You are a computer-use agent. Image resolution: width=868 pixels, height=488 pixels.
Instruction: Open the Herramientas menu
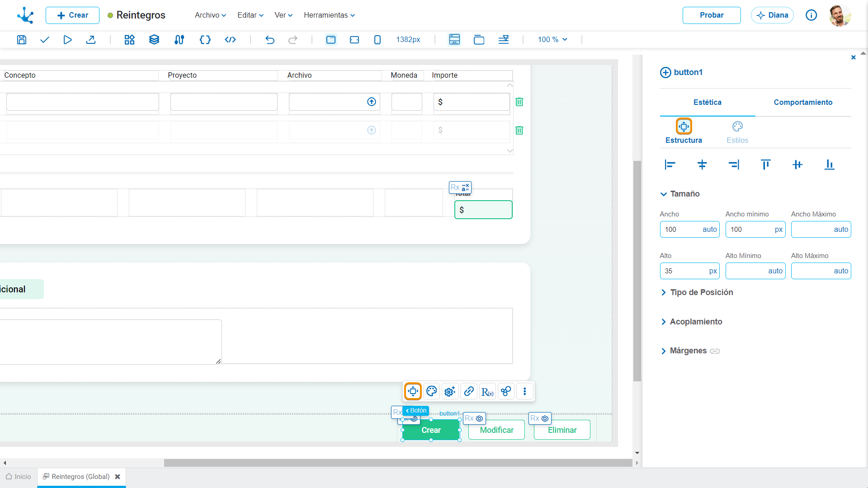(x=329, y=15)
